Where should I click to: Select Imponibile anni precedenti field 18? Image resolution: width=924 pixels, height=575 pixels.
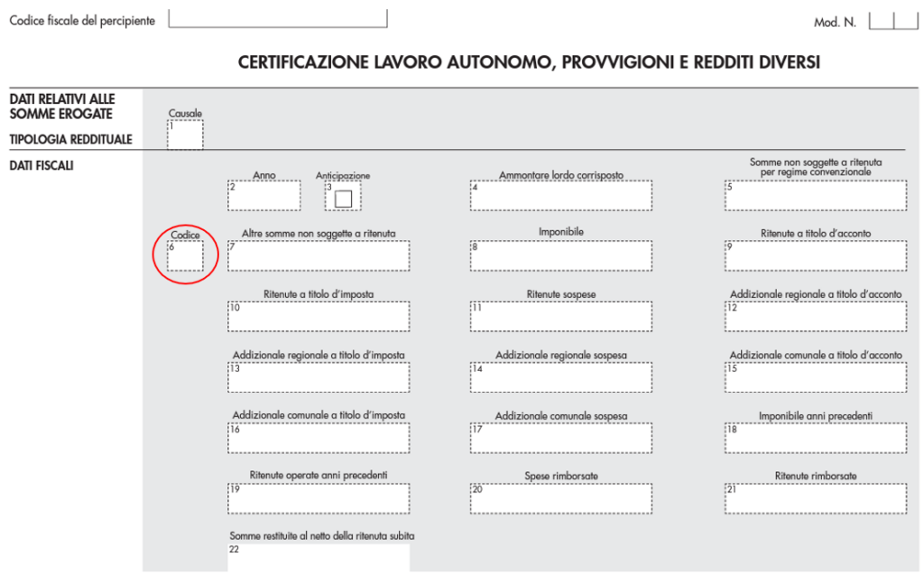pyautogui.click(x=816, y=438)
